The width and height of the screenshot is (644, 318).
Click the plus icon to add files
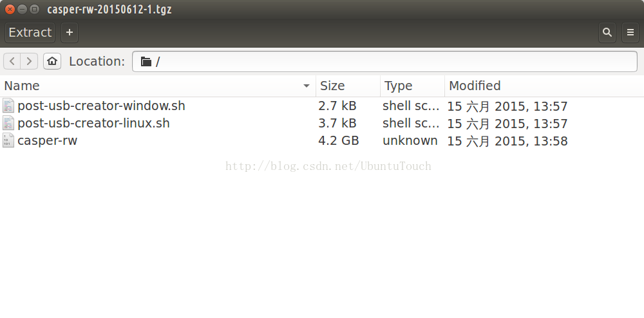point(70,32)
